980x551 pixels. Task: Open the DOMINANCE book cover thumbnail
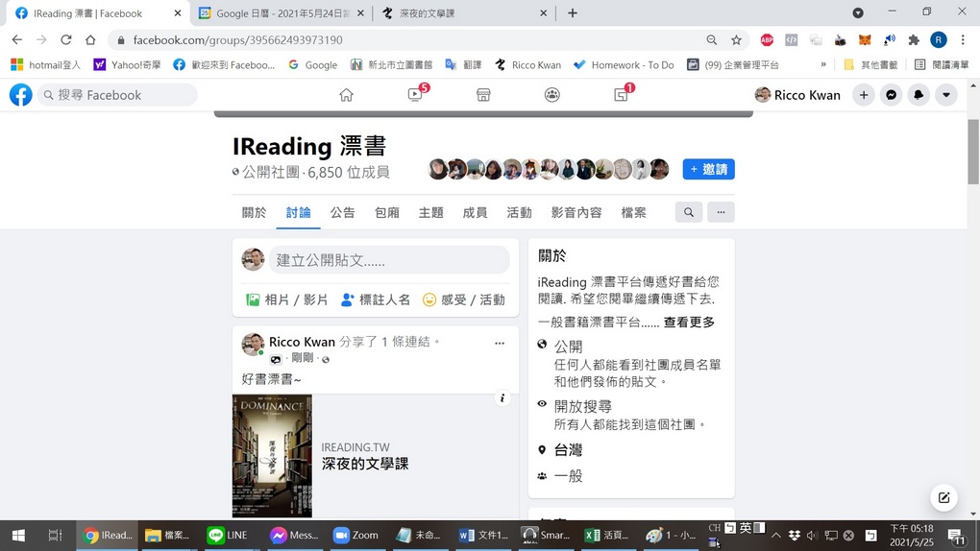pyautogui.click(x=272, y=455)
